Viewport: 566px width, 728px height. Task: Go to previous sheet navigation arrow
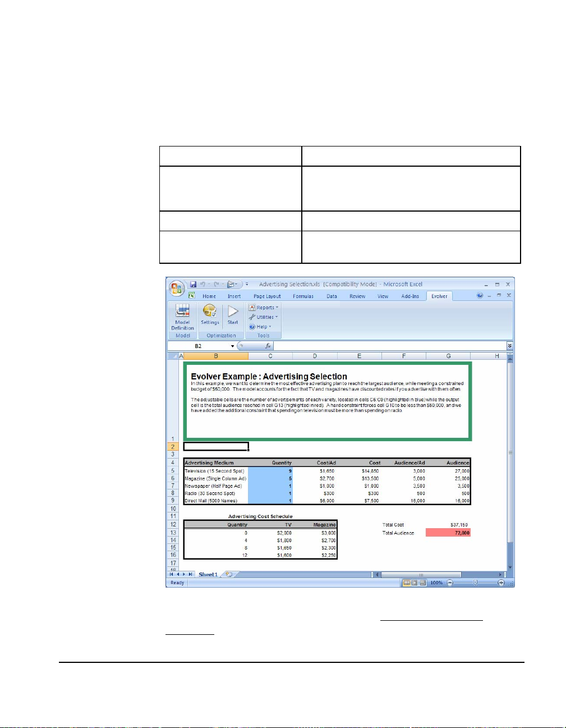point(178,575)
